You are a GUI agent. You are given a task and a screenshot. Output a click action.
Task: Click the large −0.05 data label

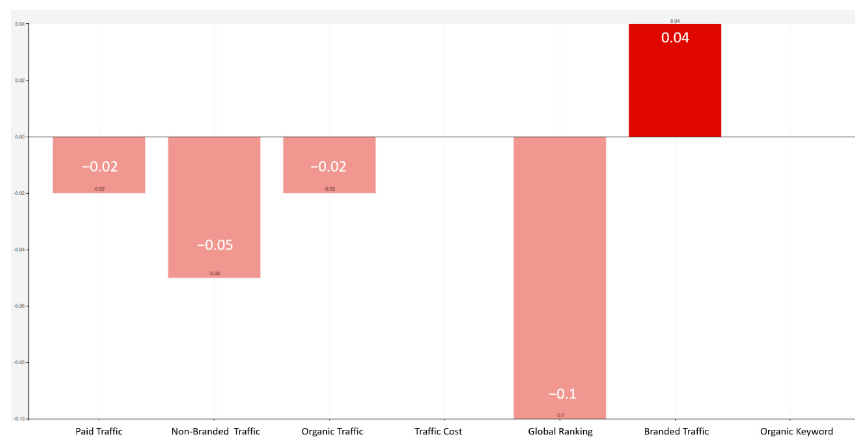tap(215, 245)
